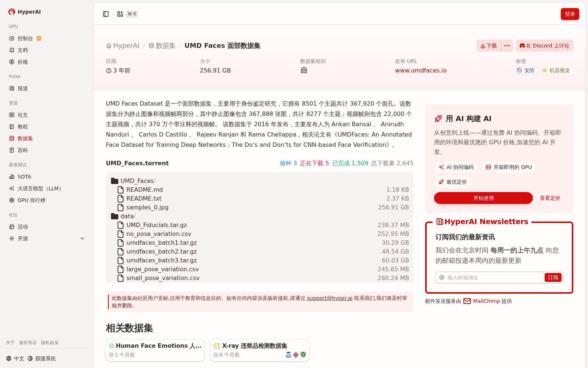Click the 安防 tag
Screen dimensions: 588x368
click(x=527, y=70)
